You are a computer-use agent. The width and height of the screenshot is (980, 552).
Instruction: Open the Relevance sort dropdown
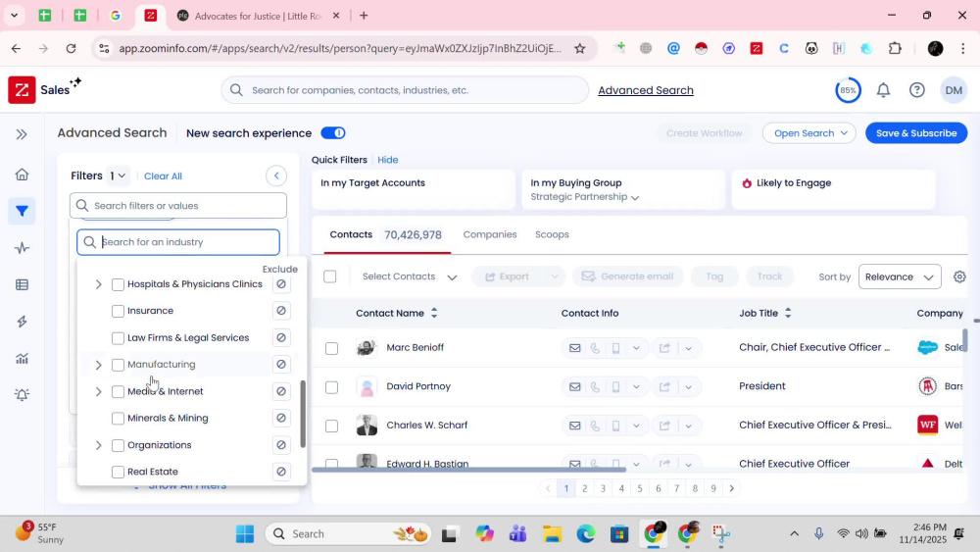point(900,276)
